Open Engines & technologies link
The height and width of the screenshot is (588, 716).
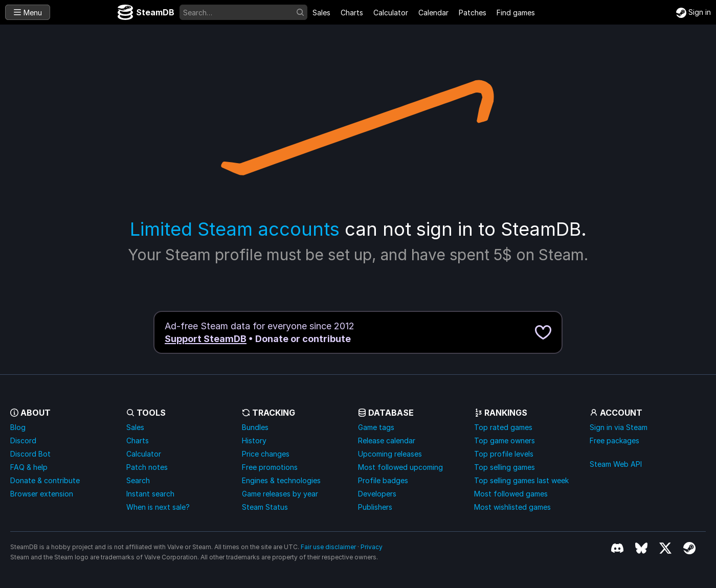click(281, 481)
